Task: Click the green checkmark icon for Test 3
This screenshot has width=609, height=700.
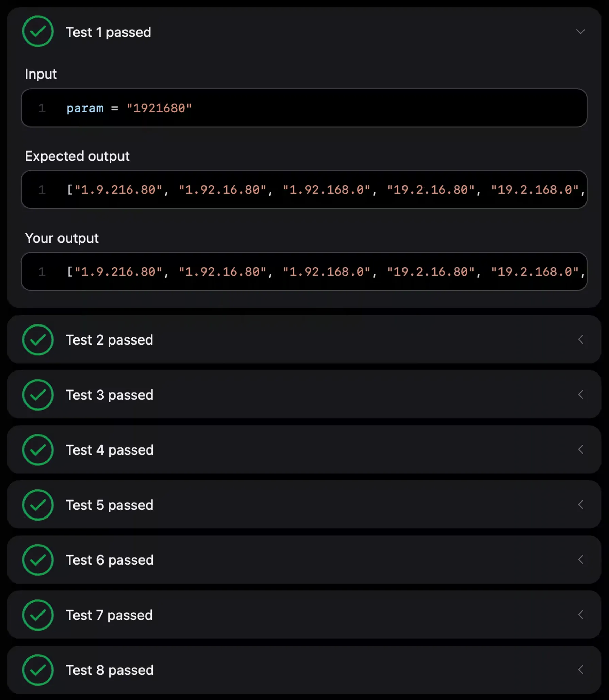Action: [x=38, y=395]
